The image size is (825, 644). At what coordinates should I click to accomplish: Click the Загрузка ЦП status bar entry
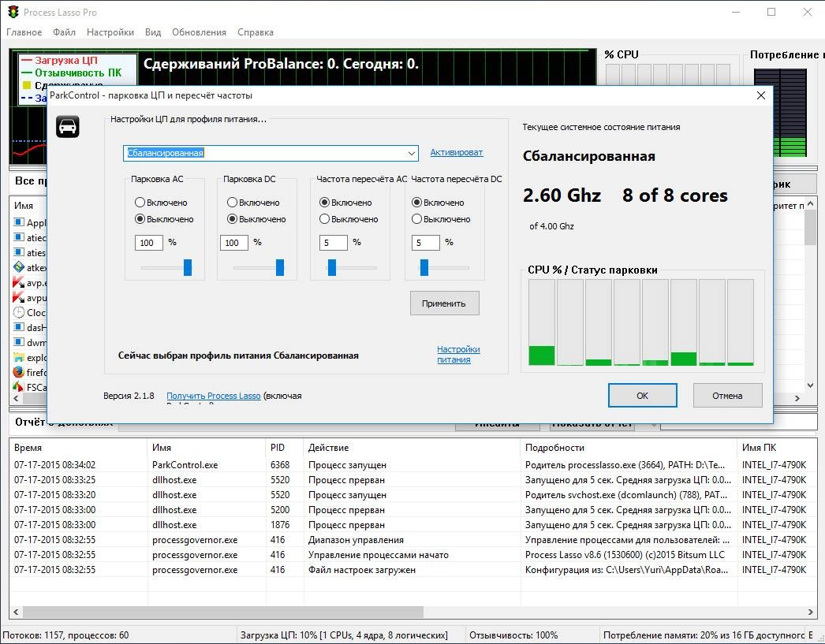(344, 635)
